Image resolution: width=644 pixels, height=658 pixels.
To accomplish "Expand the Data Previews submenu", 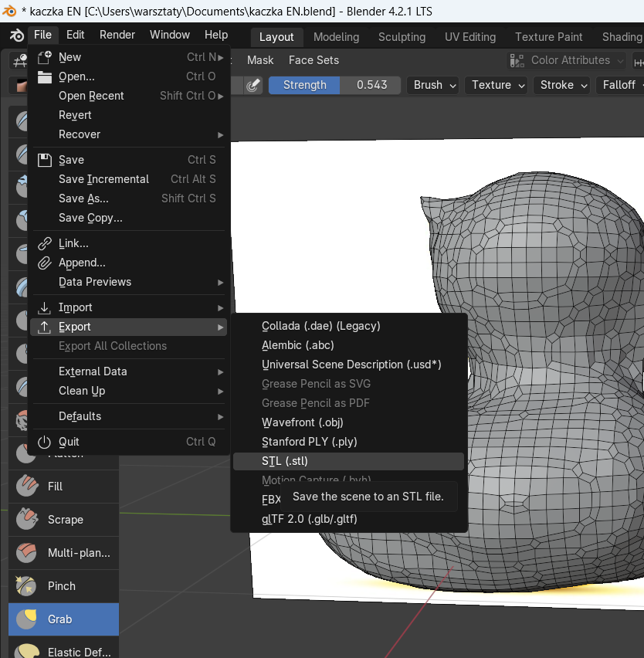I will coord(129,282).
